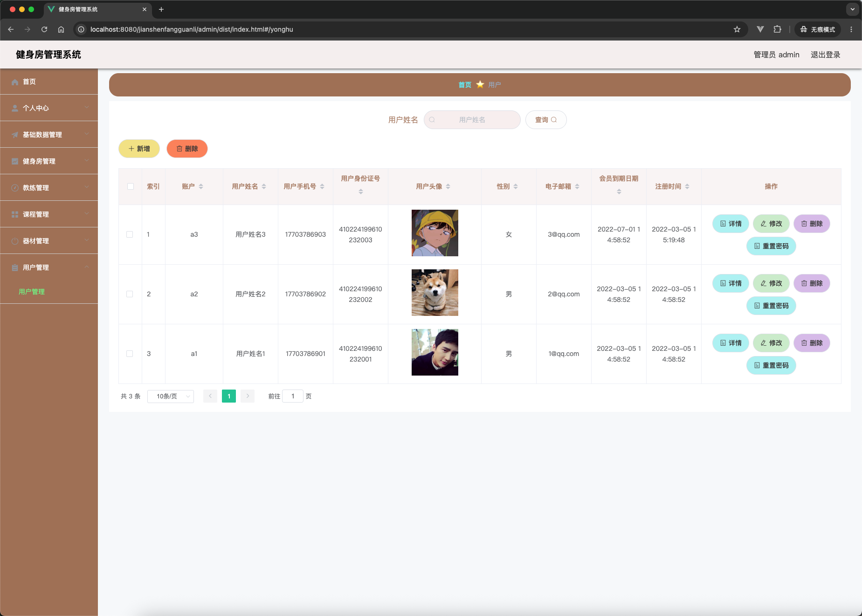
Task: Click the browser home icon
Action: 61,29
